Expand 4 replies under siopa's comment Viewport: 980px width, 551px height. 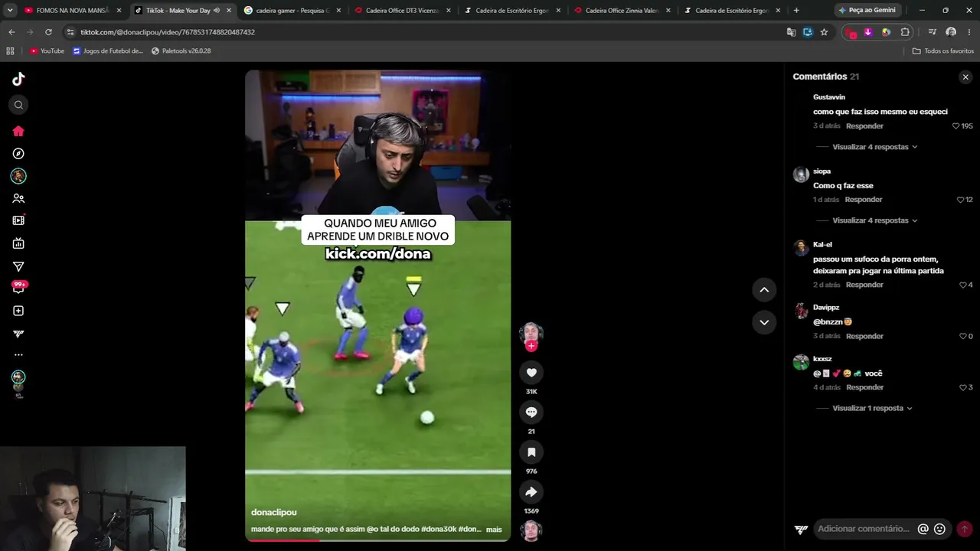tap(874, 220)
